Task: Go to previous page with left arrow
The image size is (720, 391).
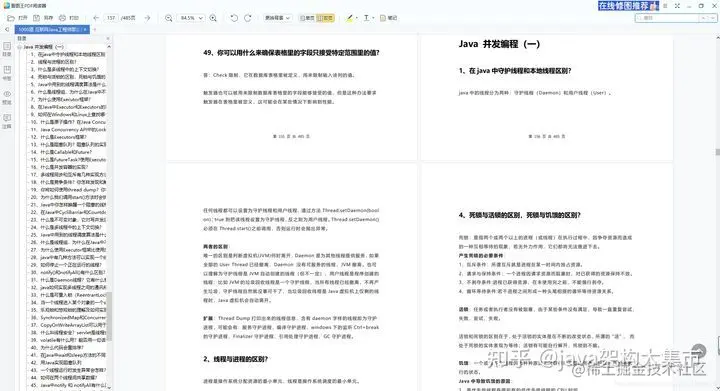Action: [96, 18]
